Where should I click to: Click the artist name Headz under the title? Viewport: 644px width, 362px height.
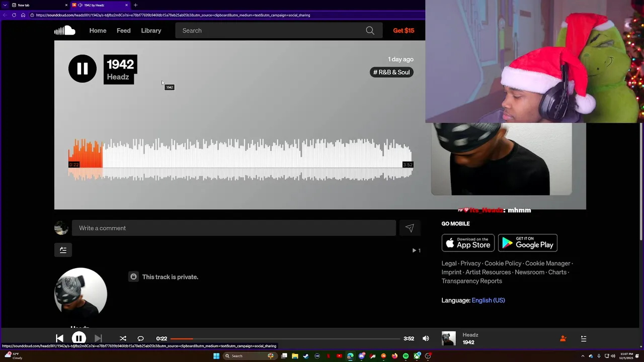click(x=118, y=77)
